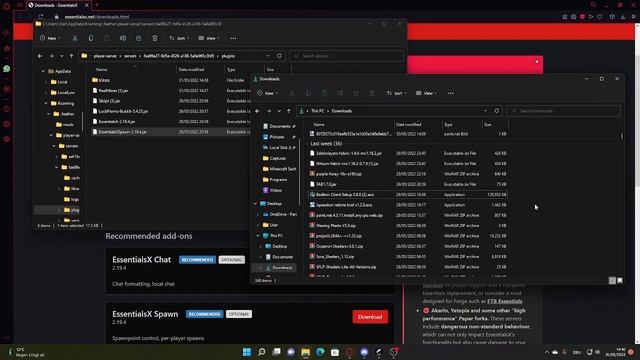Viewport: 640px width, 360px height.
Task: Collapse AppData tree node
Action: (43, 71)
